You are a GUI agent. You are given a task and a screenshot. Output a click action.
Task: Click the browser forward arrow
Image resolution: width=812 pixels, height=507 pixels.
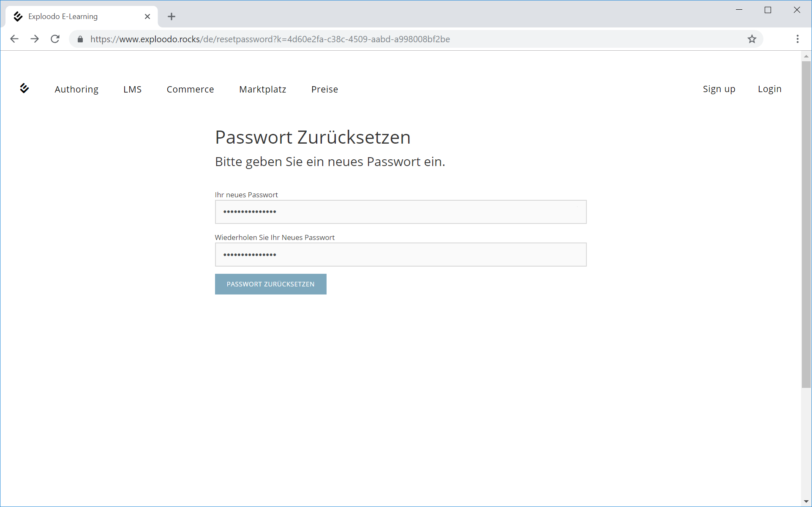(35, 39)
